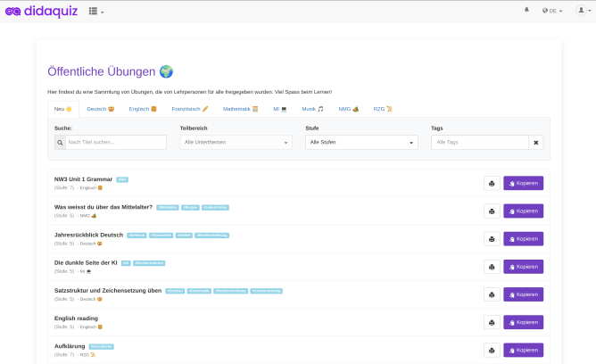Copy Jahresrückblick Deutsch with Kopieren
Screen dimensions: 596x364
(524, 239)
